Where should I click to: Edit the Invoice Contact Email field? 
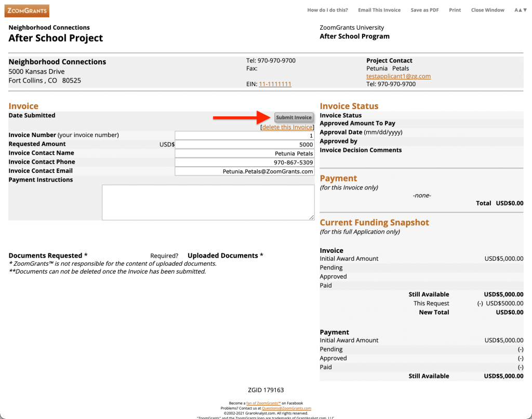click(244, 171)
